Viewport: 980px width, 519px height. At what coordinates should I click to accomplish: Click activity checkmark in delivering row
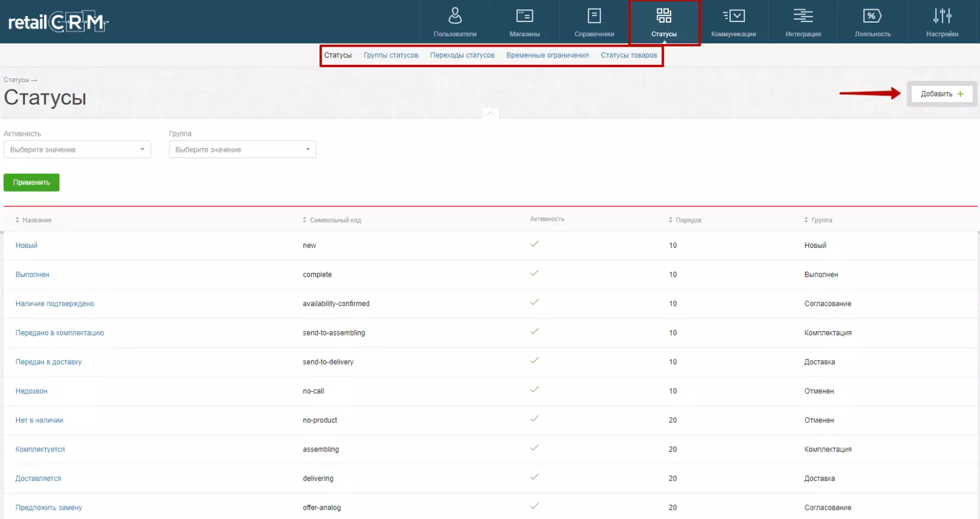535,477
